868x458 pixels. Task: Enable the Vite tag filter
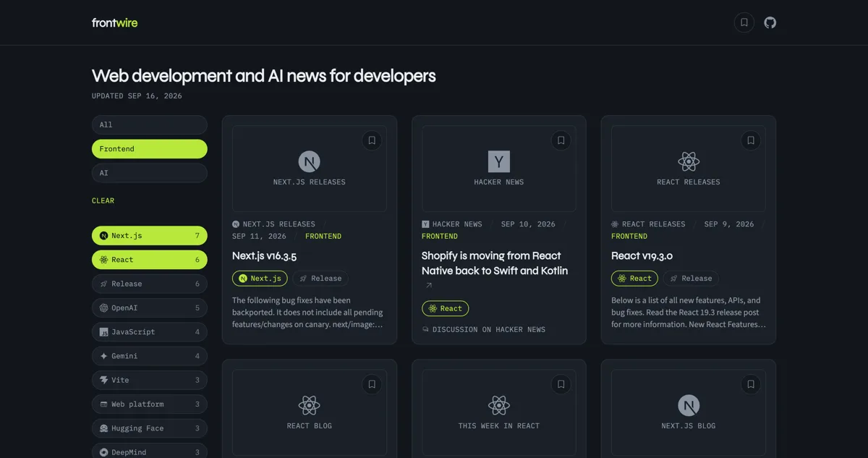pos(150,380)
